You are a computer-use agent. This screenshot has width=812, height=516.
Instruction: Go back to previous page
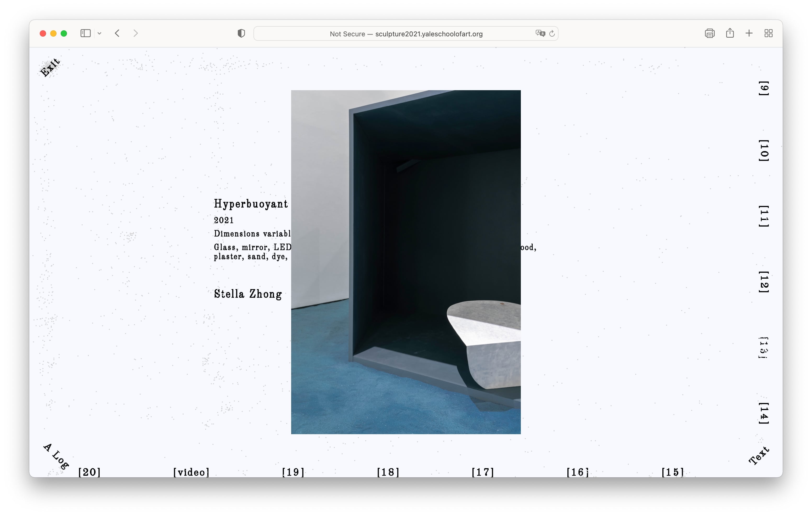pos(117,33)
